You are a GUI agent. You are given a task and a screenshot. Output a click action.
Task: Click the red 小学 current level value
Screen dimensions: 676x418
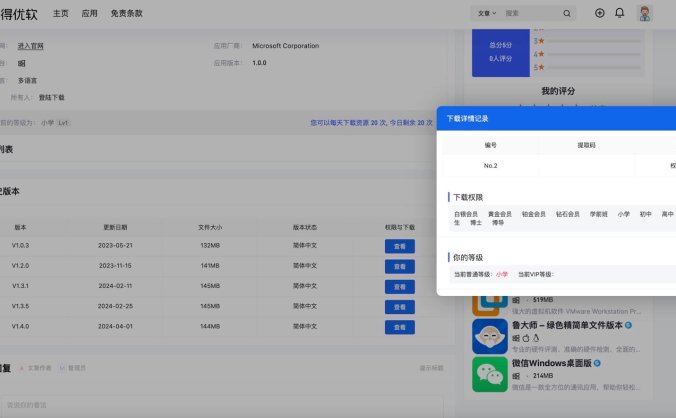pyautogui.click(x=502, y=274)
